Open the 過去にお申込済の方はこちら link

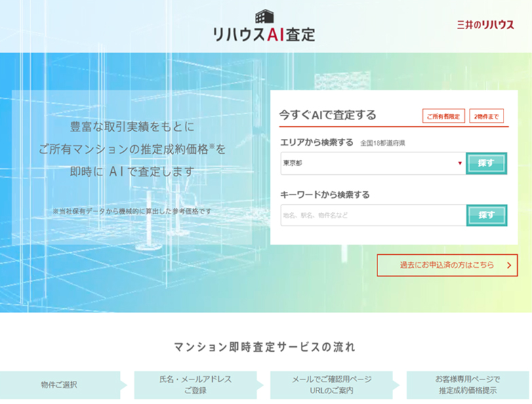tap(447, 266)
